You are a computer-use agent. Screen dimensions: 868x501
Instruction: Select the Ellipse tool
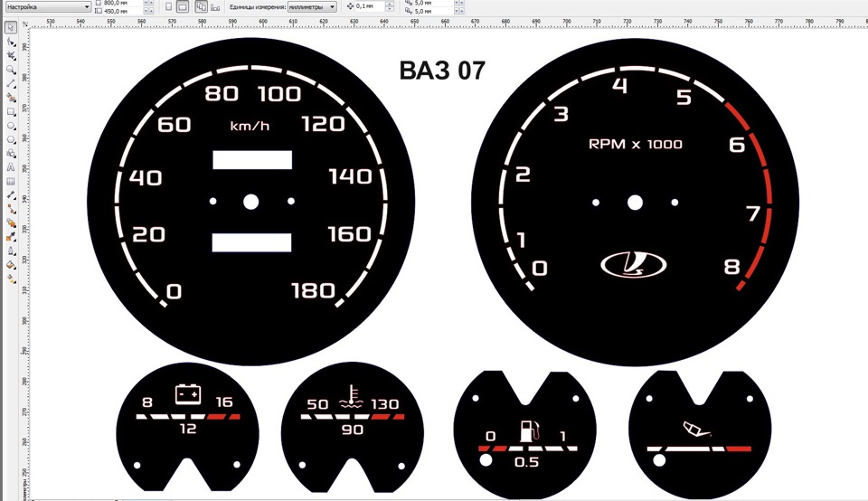[x=11, y=126]
